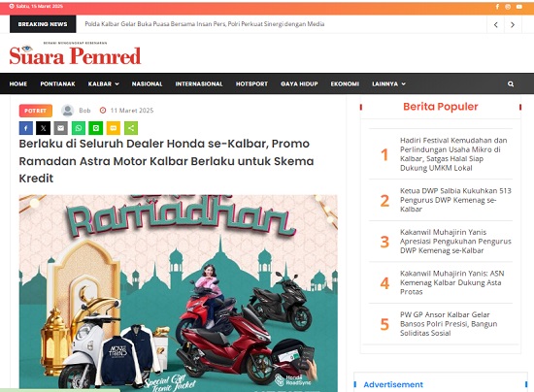Viewport: 534px width, 392px height.
Task: Open the search magnifier in navbar
Action: (x=511, y=83)
